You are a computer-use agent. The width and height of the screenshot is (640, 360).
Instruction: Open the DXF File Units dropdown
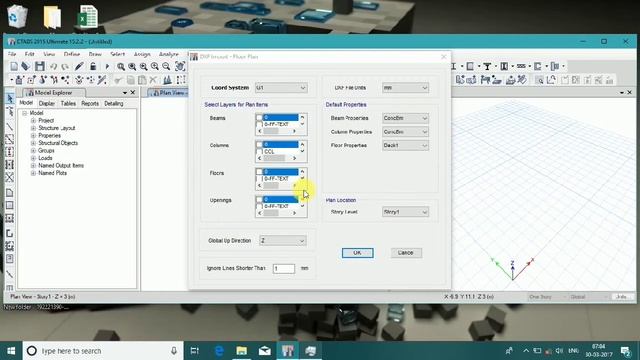point(405,88)
